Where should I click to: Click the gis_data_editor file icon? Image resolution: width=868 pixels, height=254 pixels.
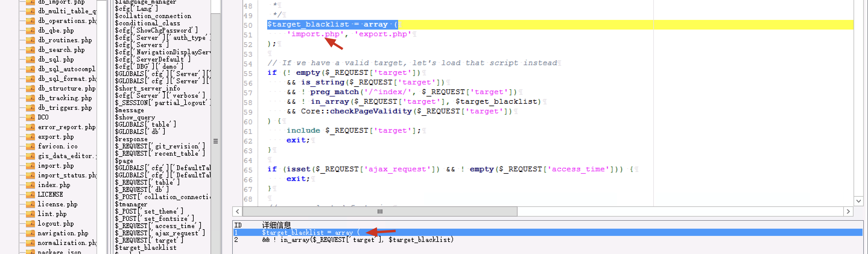(30, 156)
